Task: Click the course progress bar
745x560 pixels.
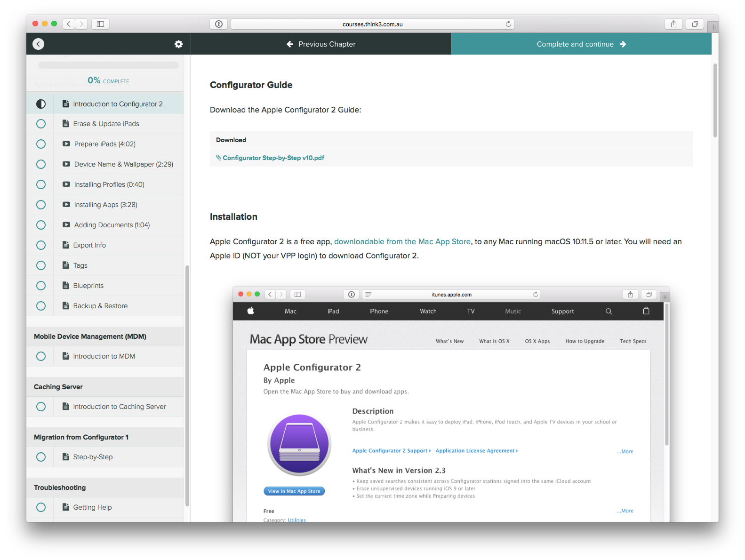Action: coord(108,65)
